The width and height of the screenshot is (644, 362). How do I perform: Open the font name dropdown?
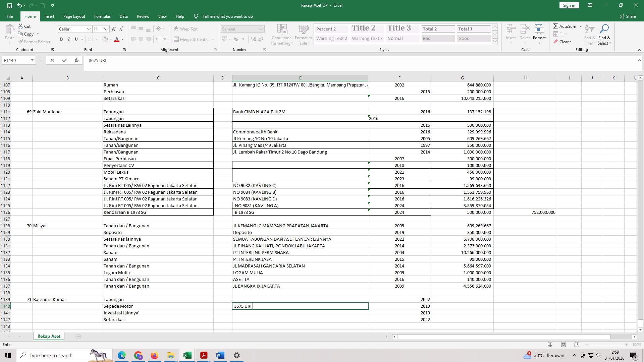tap(89, 29)
